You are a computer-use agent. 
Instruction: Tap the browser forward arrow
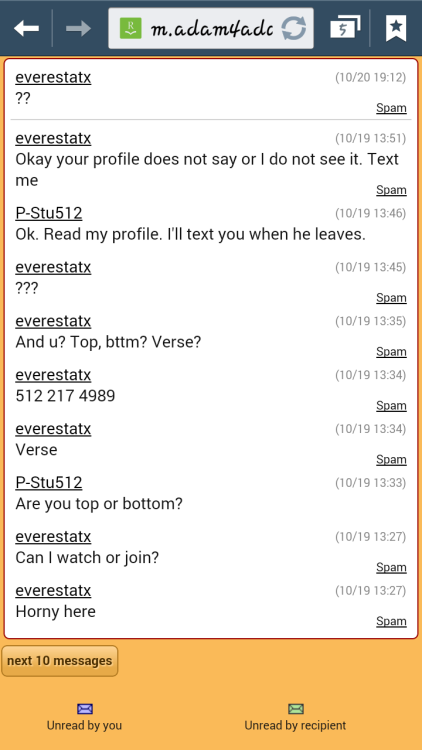[x=78, y=29]
